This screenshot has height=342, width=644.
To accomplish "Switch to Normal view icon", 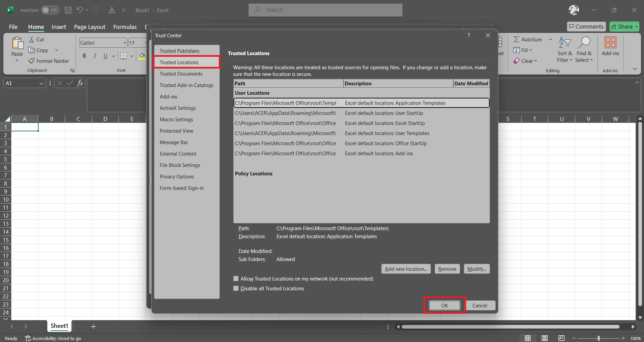I will tap(528, 338).
